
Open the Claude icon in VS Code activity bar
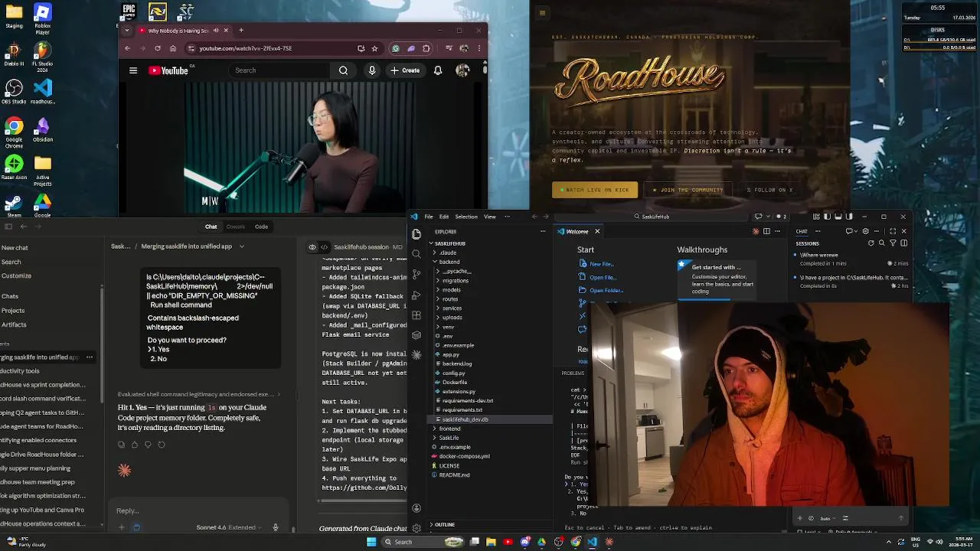pyautogui.click(x=416, y=355)
